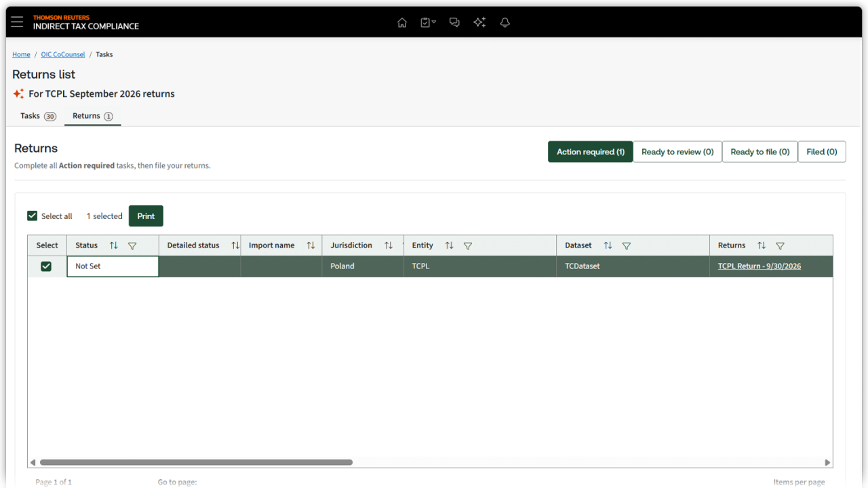Screen dimensions: 868x488
Task: Uncheck the Poland TCPL row checkbox
Action: tap(46, 266)
